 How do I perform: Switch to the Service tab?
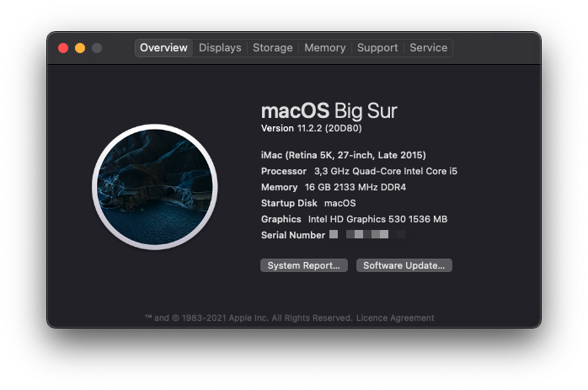click(428, 48)
